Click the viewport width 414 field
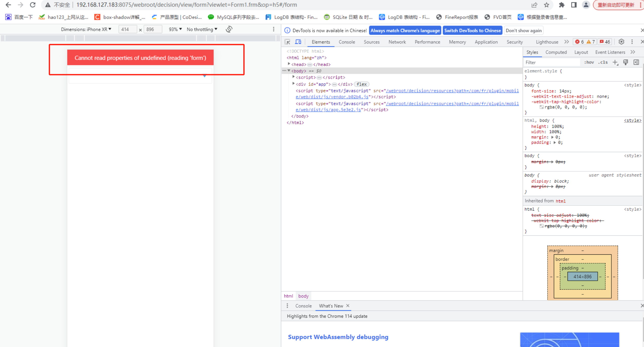This screenshot has height=347, width=644. click(x=128, y=29)
